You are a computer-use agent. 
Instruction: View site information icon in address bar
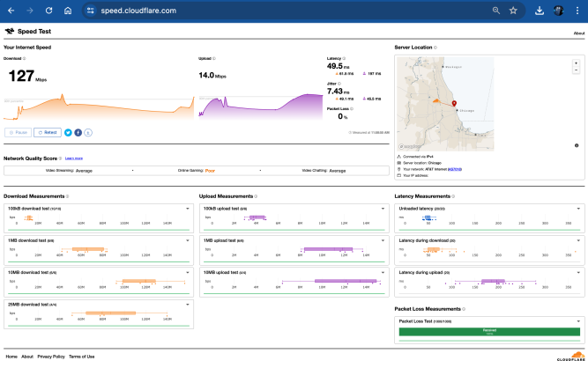(x=91, y=11)
